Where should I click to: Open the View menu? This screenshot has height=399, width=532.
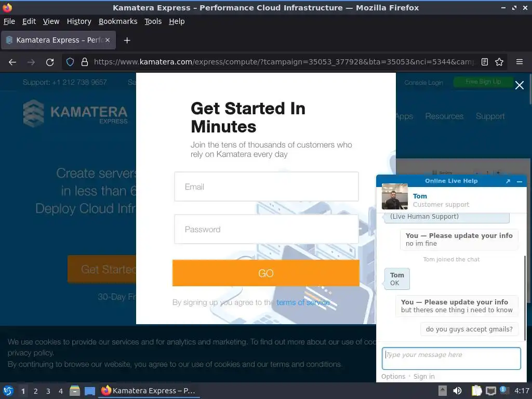point(51,21)
